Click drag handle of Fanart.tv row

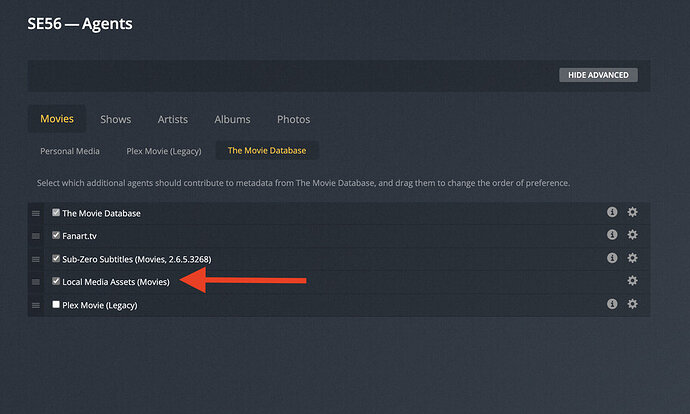[x=36, y=236]
